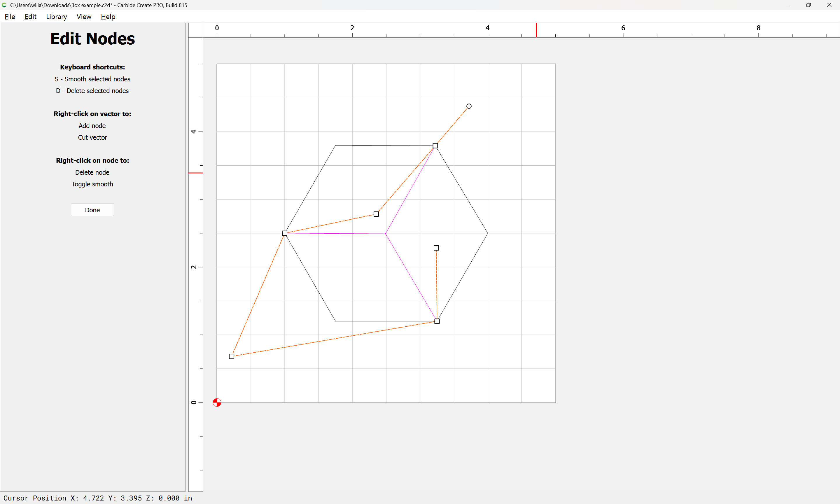Click the 2 mark on the vertical ruler
Screen dimensions: 840x504
click(x=194, y=267)
